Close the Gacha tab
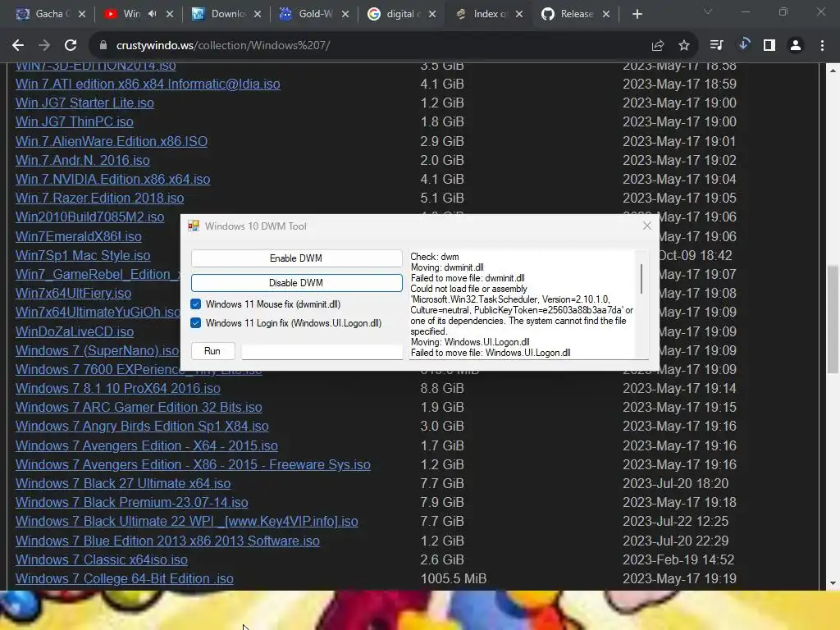 tap(82, 15)
